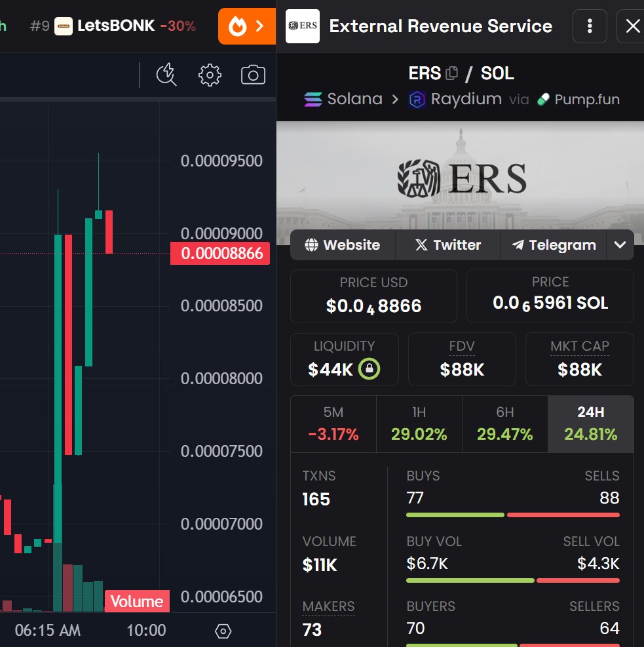The image size is (644, 647).
Task: Select the 1H timeframe tab
Action: coord(419,423)
